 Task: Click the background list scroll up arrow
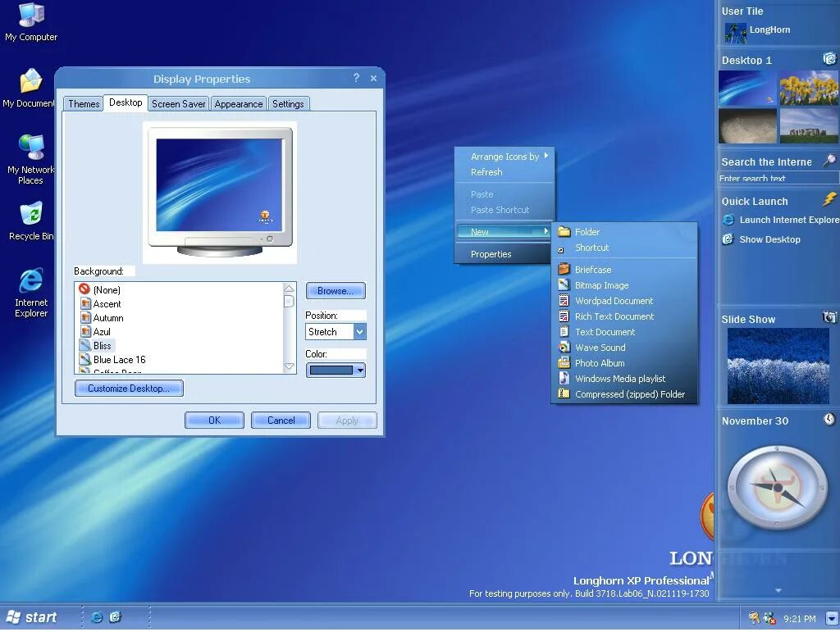pyautogui.click(x=289, y=289)
